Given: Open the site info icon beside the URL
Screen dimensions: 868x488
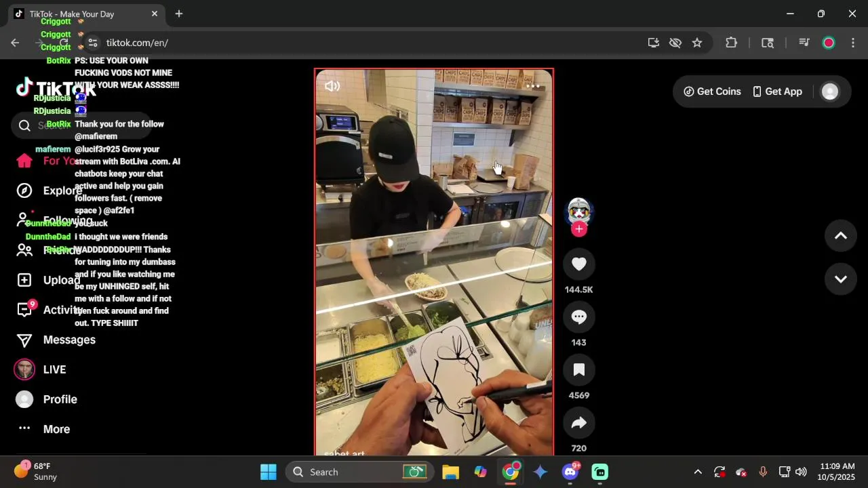Looking at the screenshot, I should [93, 43].
